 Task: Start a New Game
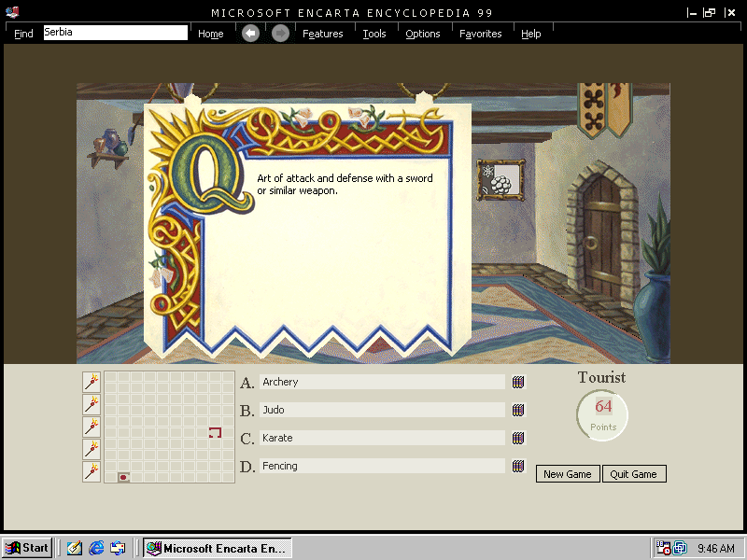pyautogui.click(x=568, y=474)
